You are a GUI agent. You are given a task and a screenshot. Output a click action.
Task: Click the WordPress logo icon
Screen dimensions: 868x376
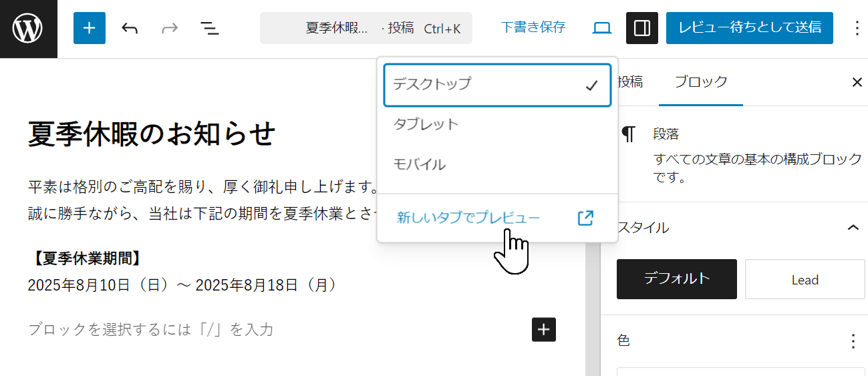pos(28,29)
